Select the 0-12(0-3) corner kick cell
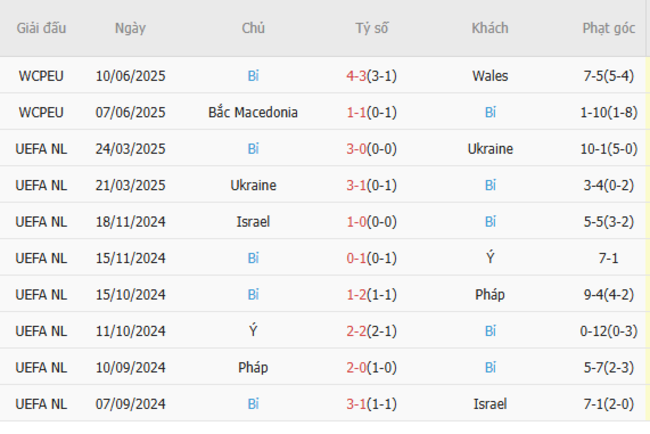 click(608, 331)
